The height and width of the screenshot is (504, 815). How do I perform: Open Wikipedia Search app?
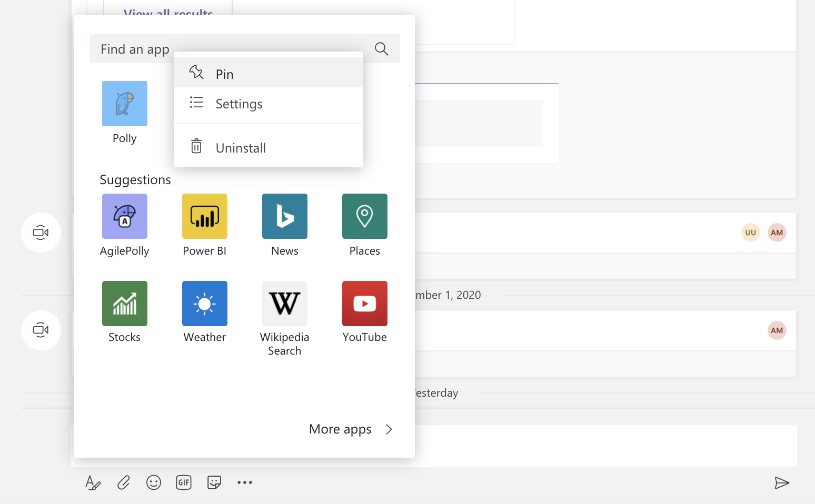coord(284,304)
